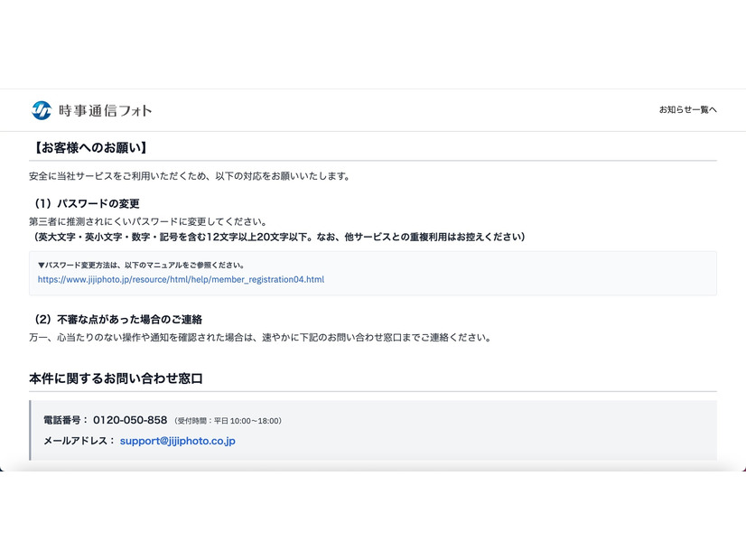Click the 本件に関するお問い合わせ窓口 heading

pos(117,378)
